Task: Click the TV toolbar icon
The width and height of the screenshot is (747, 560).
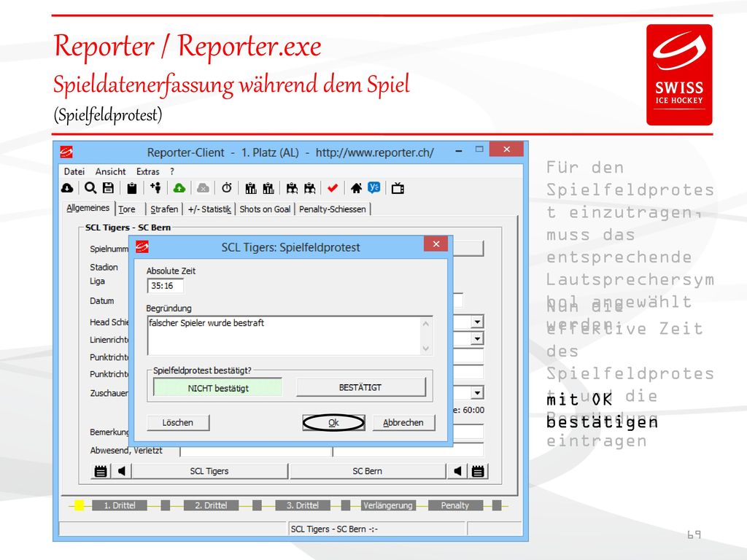Action: tap(398, 189)
